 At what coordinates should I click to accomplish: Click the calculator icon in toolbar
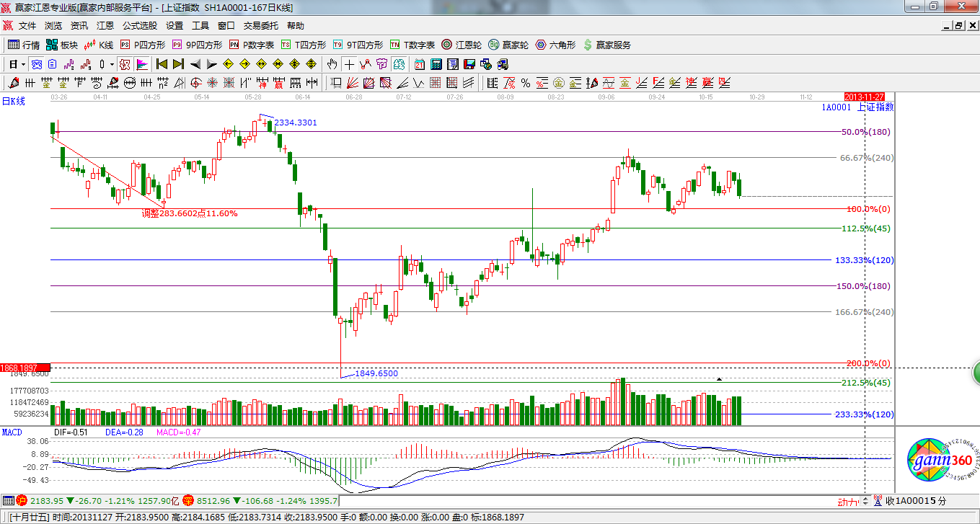[x=436, y=64]
